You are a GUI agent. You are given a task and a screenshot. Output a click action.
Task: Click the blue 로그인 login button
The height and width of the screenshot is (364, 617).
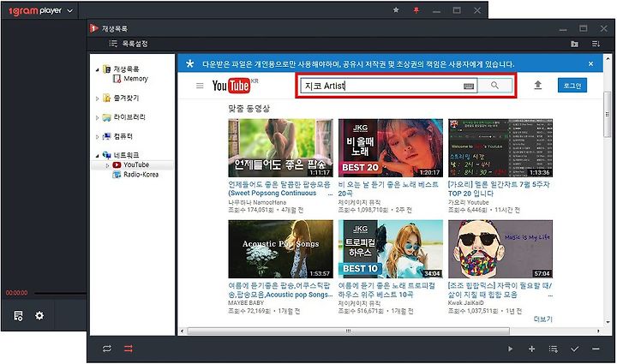pos(572,86)
